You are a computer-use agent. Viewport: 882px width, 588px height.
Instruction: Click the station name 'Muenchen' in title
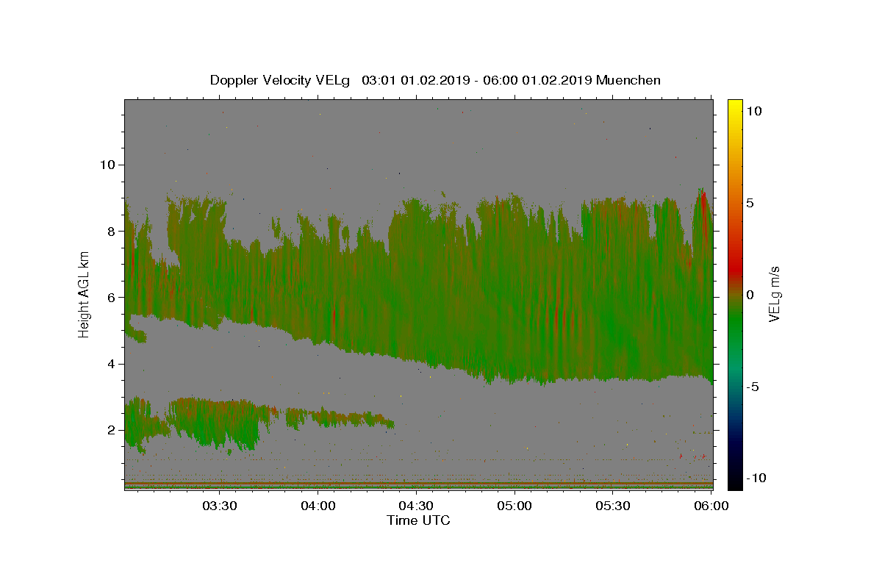click(628, 80)
